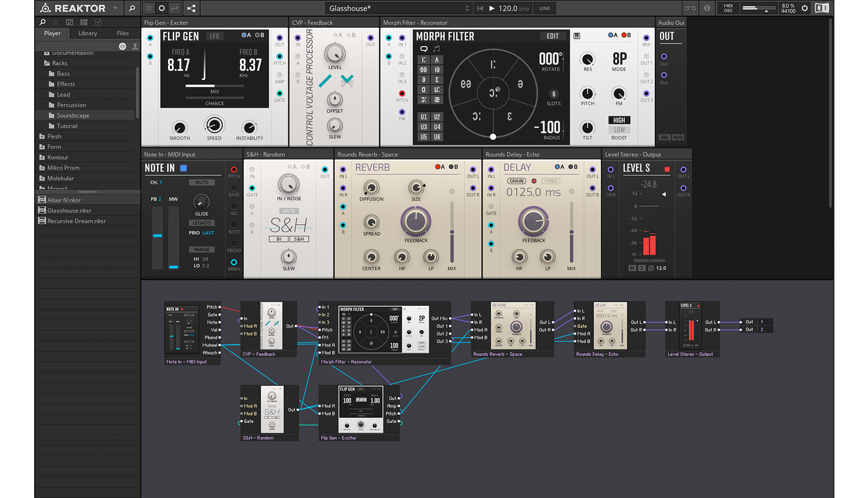The height and width of the screenshot is (498, 868).
Task: Enable PONG mode on the Delay
Action: tap(550, 181)
